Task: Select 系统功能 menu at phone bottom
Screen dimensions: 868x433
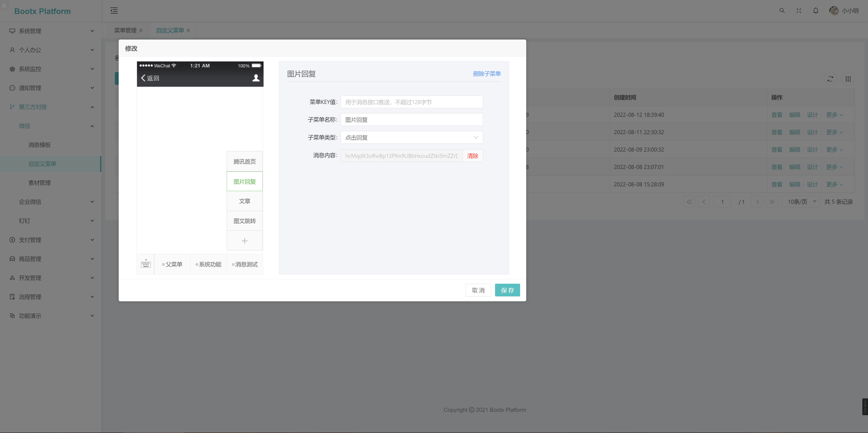Action: coord(208,264)
